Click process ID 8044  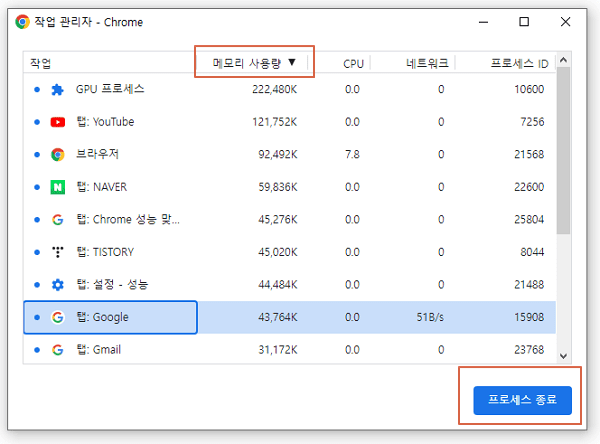532,252
